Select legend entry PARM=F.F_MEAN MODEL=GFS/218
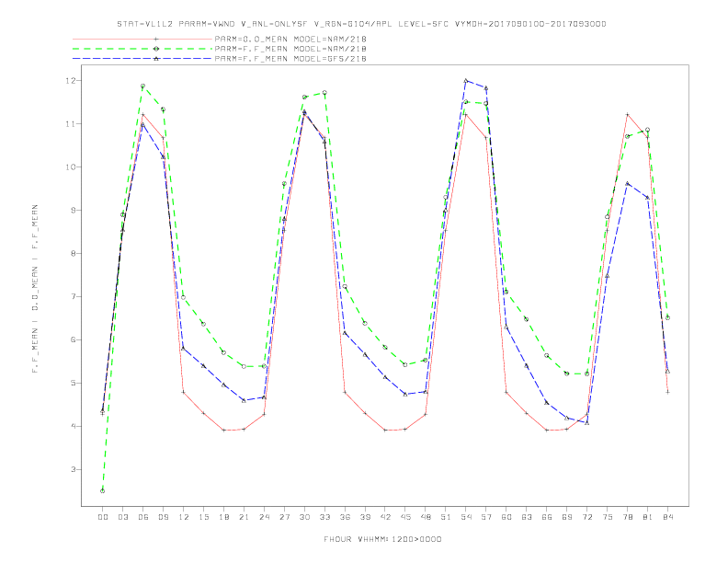This screenshot has height=563, width=728. click(290, 59)
